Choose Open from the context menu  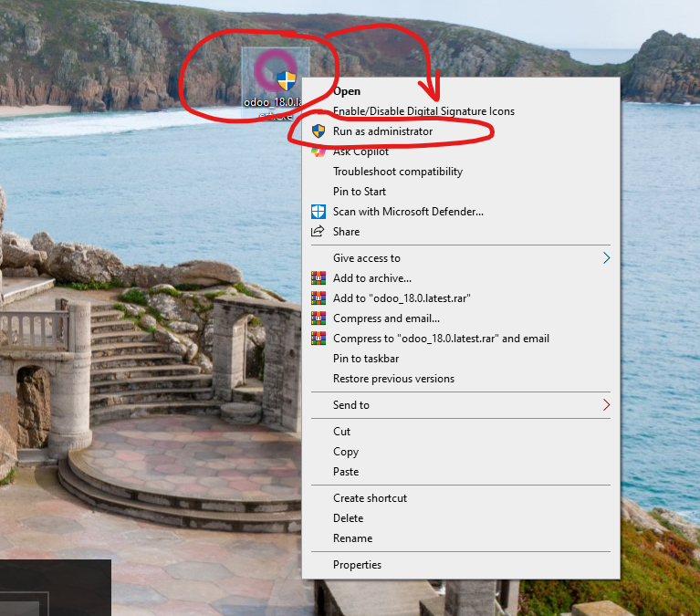(347, 91)
